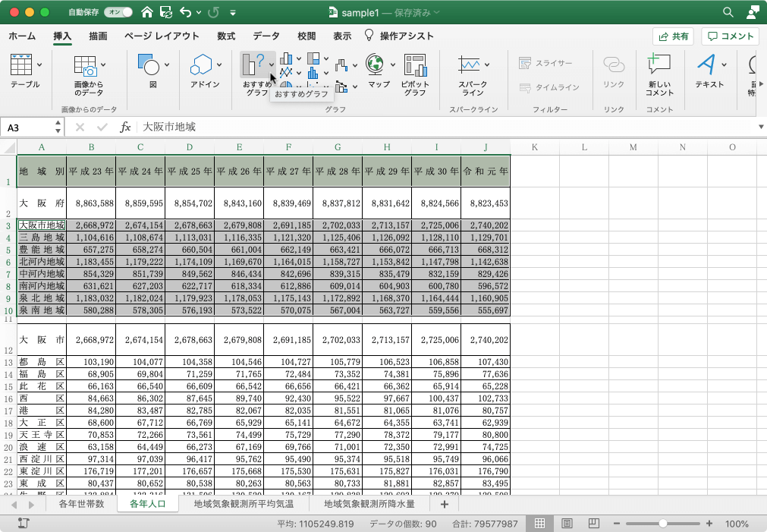
Task: Insert a statistic (histogram) chart icon
Action: click(313, 73)
